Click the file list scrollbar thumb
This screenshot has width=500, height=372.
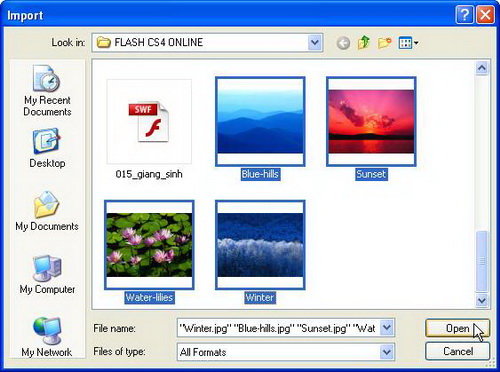pos(481,261)
